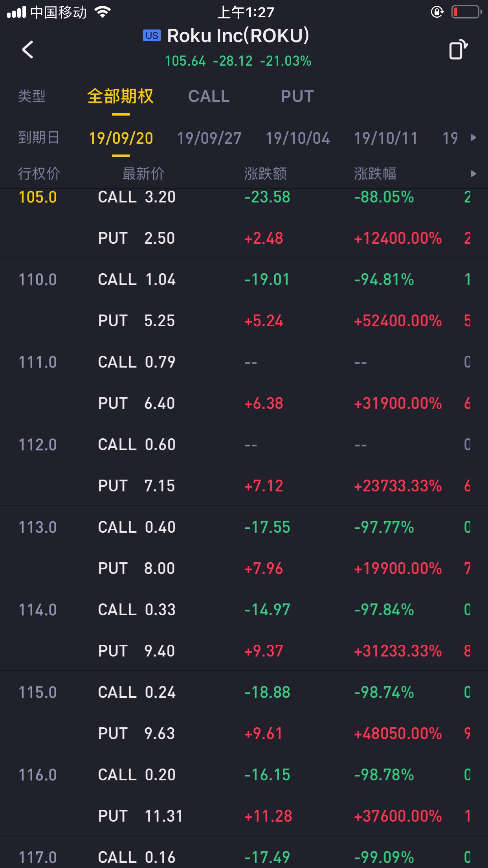Choose expiry date 19/10/04
The height and width of the screenshot is (868, 488).
pyautogui.click(x=297, y=138)
